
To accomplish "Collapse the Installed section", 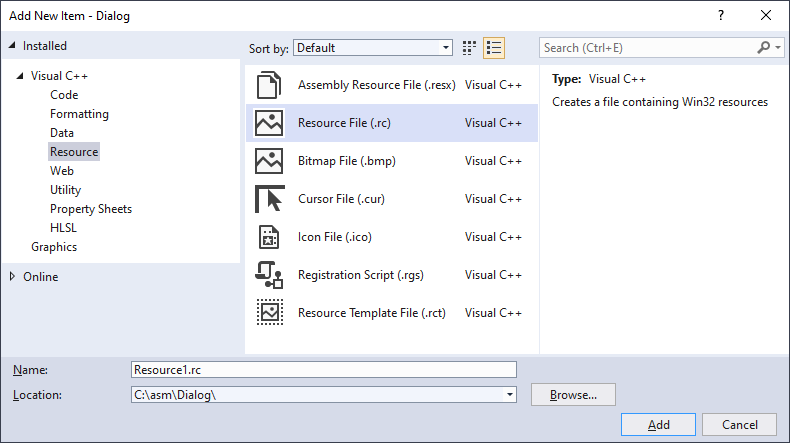I will tap(12, 45).
